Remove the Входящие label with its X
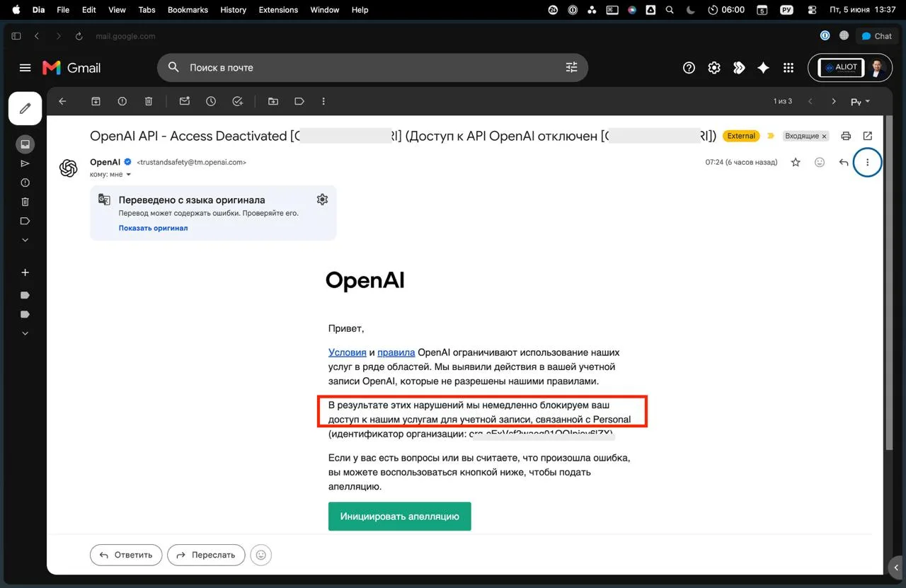This screenshot has width=906, height=588. (x=824, y=137)
